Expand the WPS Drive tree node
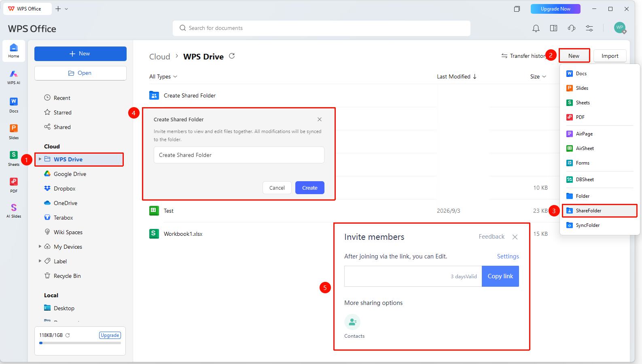642x364 pixels. (x=40, y=159)
